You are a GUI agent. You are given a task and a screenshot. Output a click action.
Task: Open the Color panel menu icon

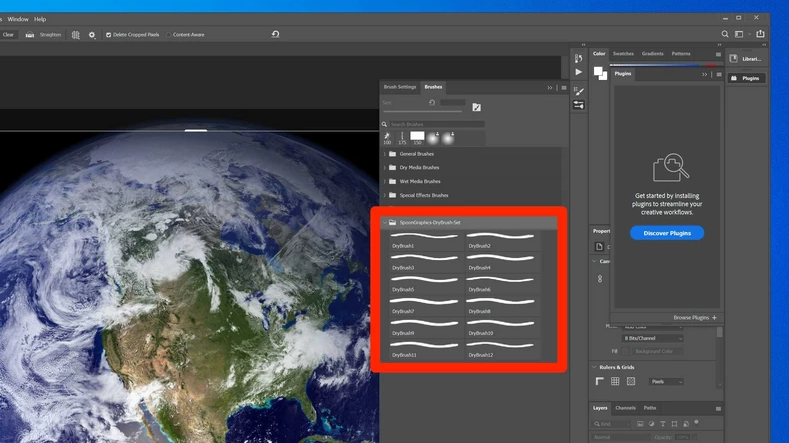(x=718, y=54)
